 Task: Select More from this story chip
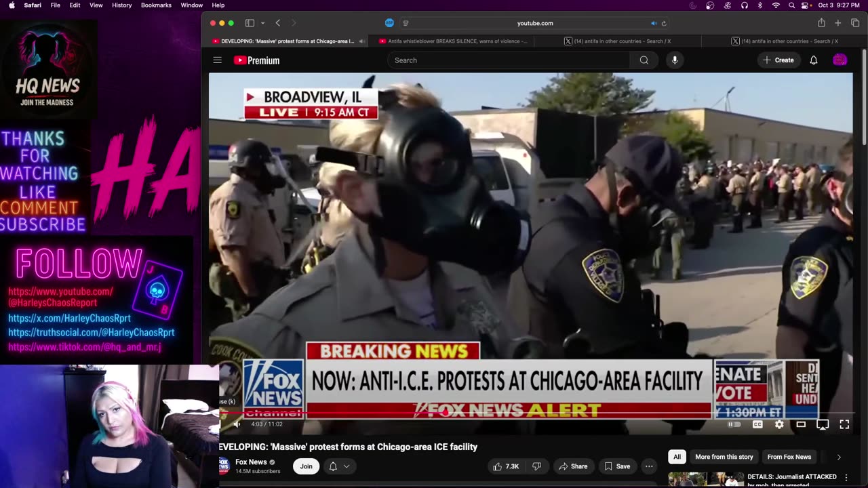pos(724,457)
